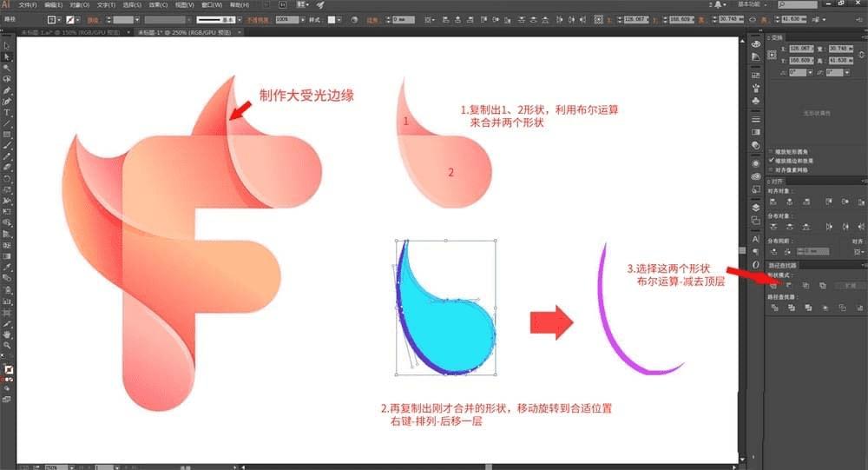
Task: Click 描边 link in control bar
Action: pos(93,19)
